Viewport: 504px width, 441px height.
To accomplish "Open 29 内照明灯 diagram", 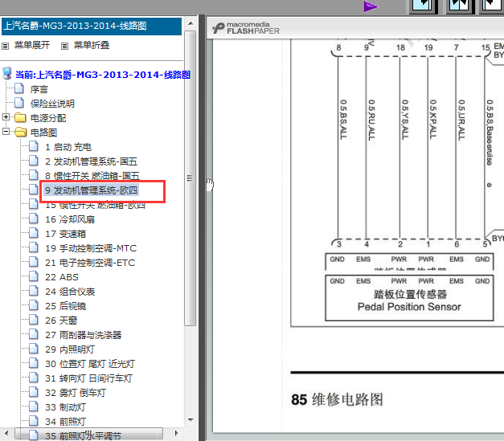I will [70, 349].
